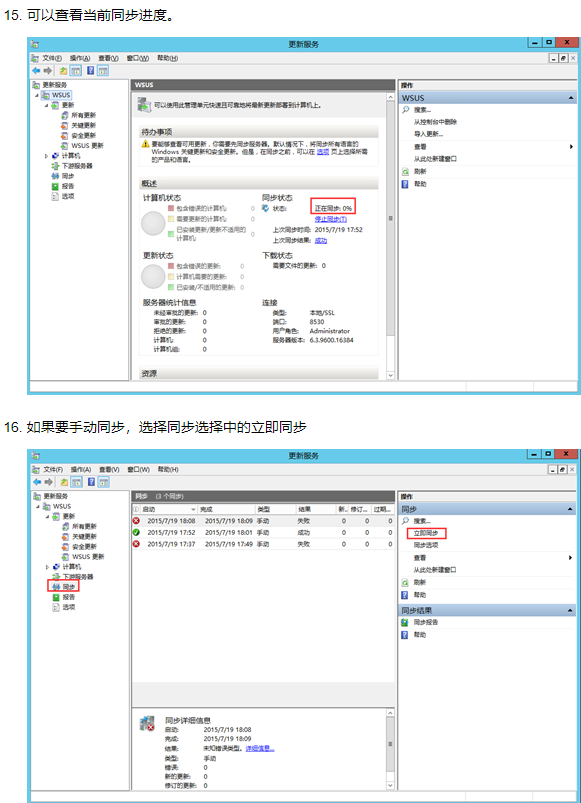Click Back arrow in upper window toolbar
The image size is (581, 803).
(36, 71)
